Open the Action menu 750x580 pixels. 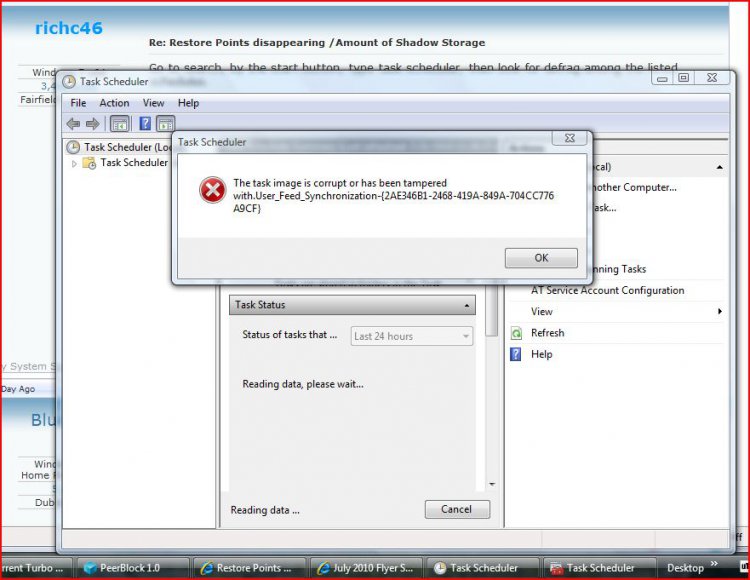click(114, 103)
